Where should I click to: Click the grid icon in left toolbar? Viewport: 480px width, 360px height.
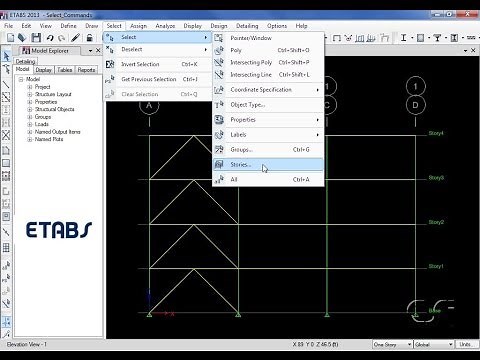[6, 248]
